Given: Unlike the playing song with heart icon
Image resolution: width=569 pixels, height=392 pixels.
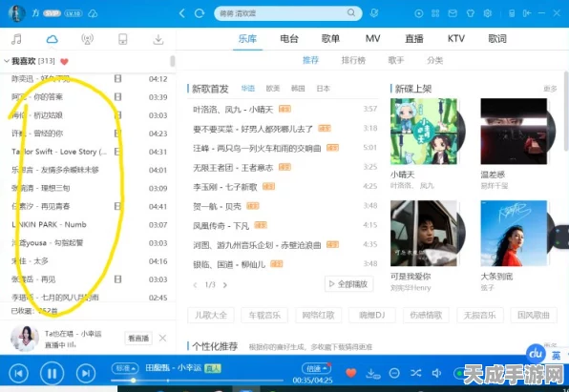Looking at the screenshot, I should 351,373.
